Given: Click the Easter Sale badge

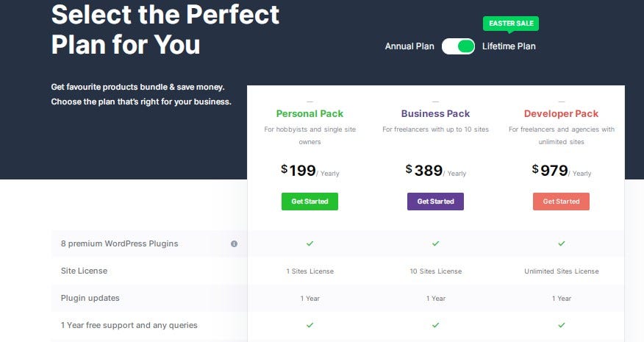Looking at the screenshot, I should pyautogui.click(x=511, y=24).
